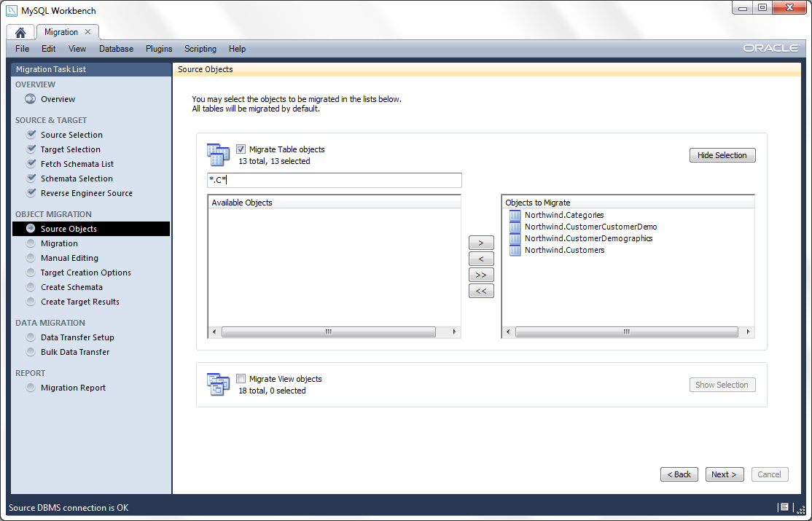Click the Available Objects horizontal scrollbar
The height and width of the screenshot is (521, 812).
tap(328, 332)
